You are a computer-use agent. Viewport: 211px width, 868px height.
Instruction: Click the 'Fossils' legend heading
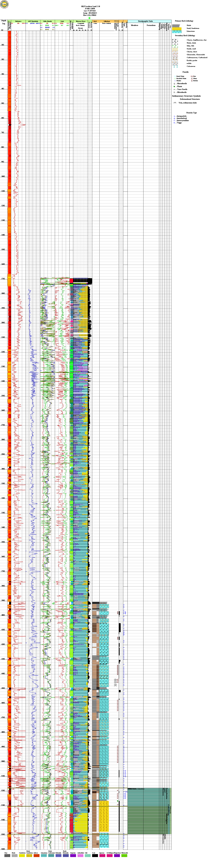(x=185, y=72)
